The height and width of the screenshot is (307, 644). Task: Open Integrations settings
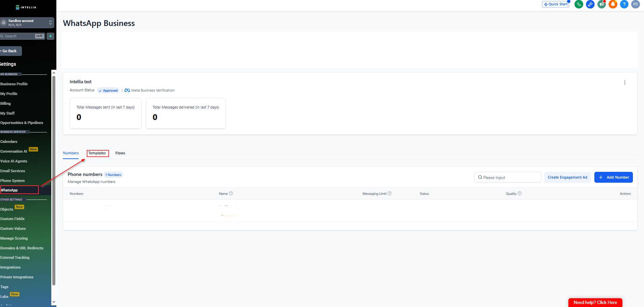pyautogui.click(x=10, y=267)
